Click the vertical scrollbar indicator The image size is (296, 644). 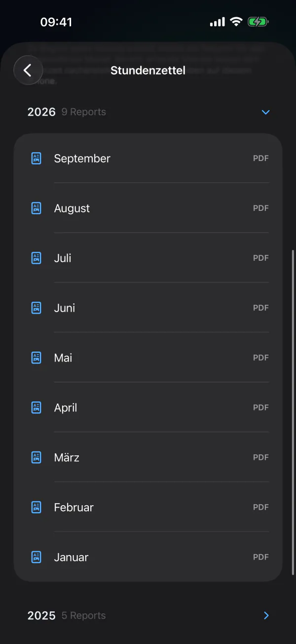pyautogui.click(x=293, y=412)
